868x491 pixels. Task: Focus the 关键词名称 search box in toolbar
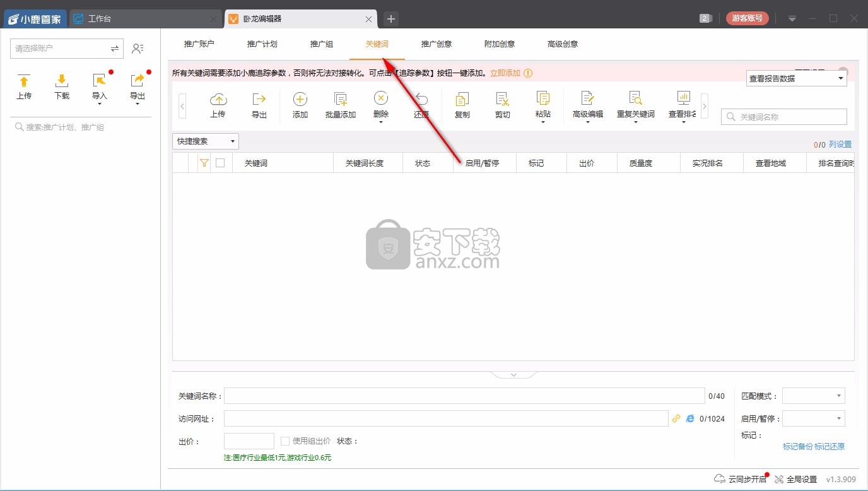[x=784, y=117]
